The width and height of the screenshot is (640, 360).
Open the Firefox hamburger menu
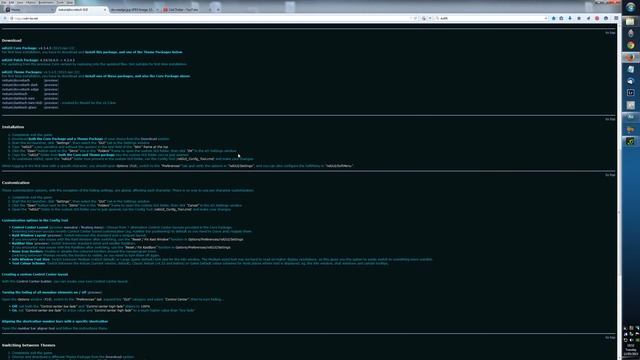tap(616, 18)
